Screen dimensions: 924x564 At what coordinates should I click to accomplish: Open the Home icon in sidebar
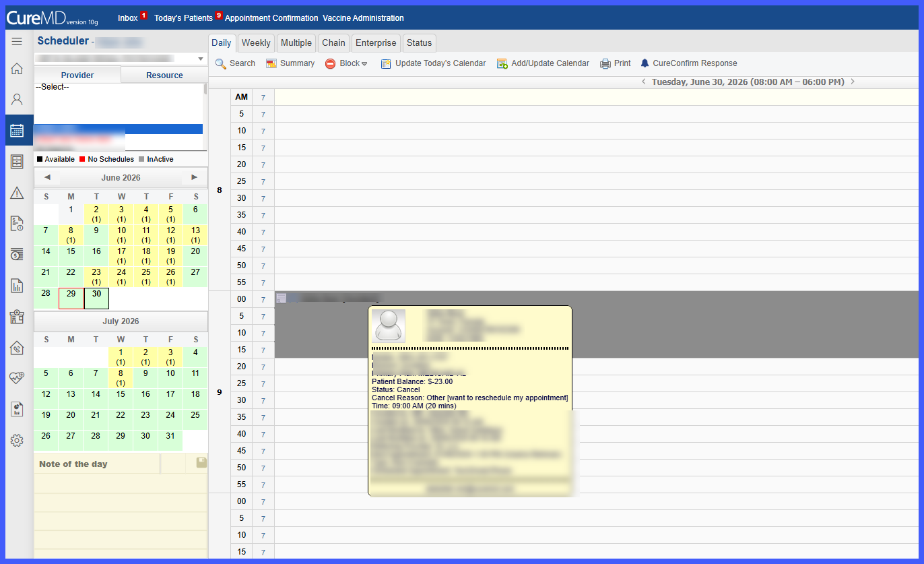18,69
